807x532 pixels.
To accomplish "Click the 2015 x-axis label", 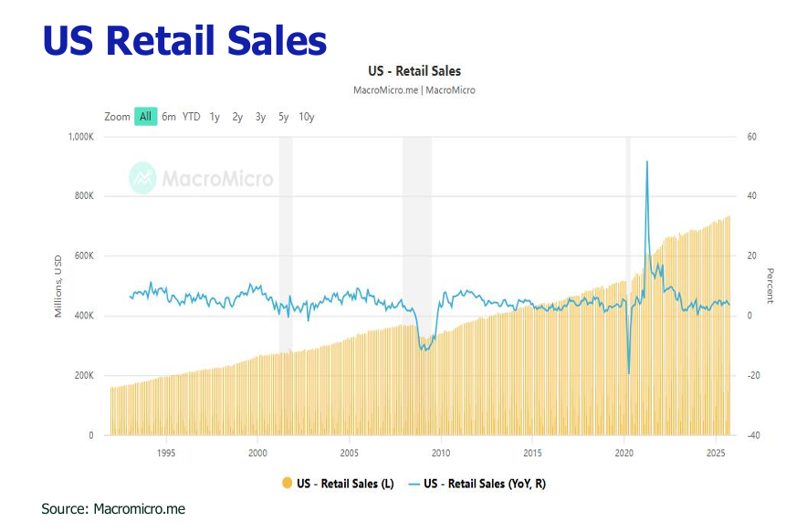I will tap(533, 452).
